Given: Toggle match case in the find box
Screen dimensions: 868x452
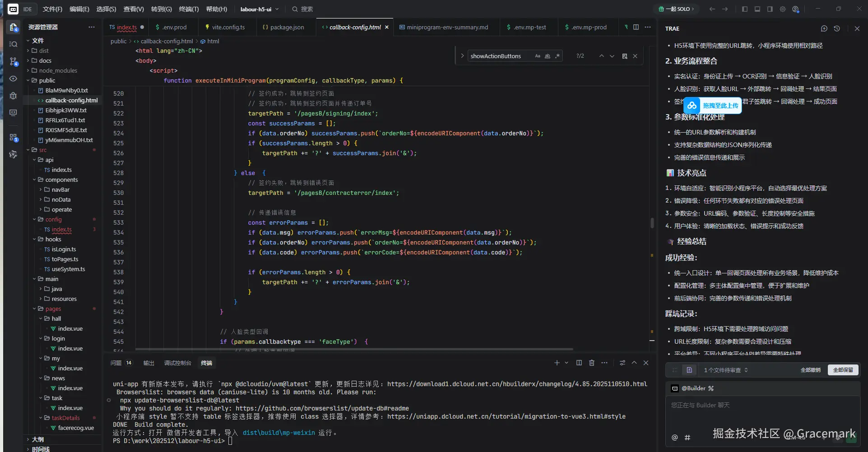Looking at the screenshot, I should (x=538, y=56).
